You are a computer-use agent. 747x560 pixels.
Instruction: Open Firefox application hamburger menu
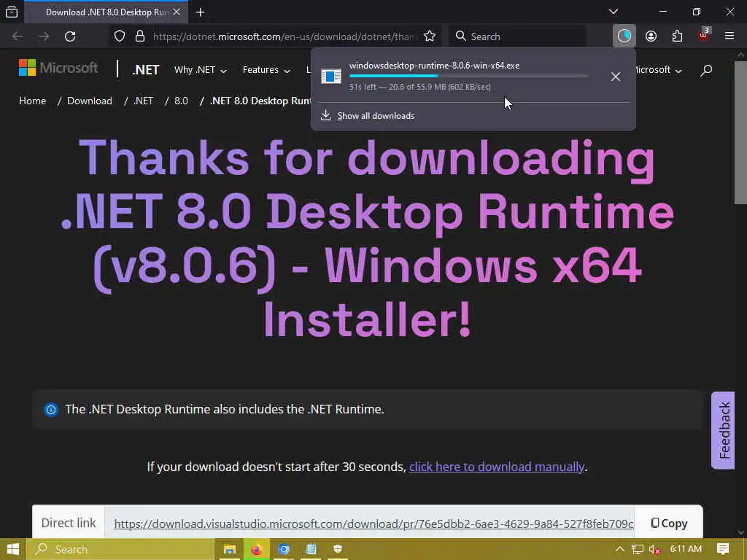pos(729,36)
